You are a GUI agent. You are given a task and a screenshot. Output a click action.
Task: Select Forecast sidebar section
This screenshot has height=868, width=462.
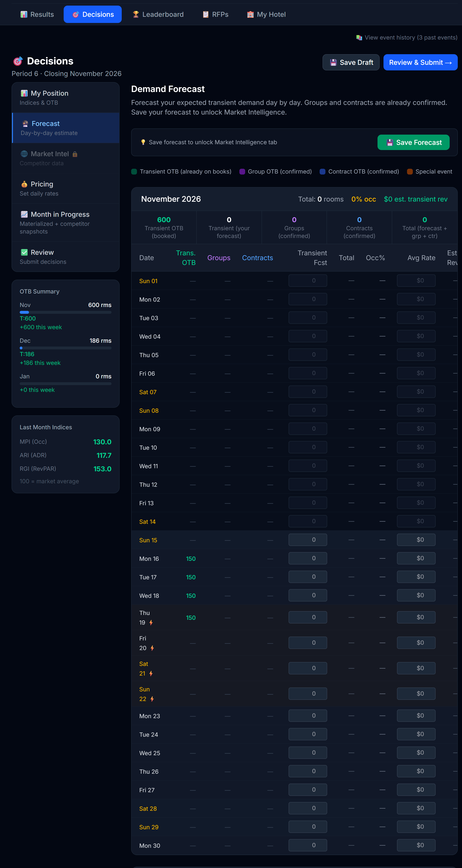(66, 128)
